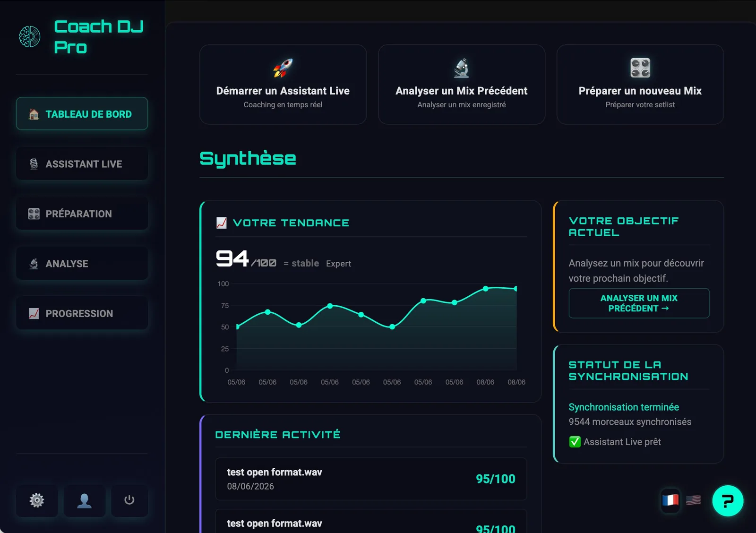Open user profile icon in sidebar
This screenshot has width=756, height=533.
click(x=85, y=500)
